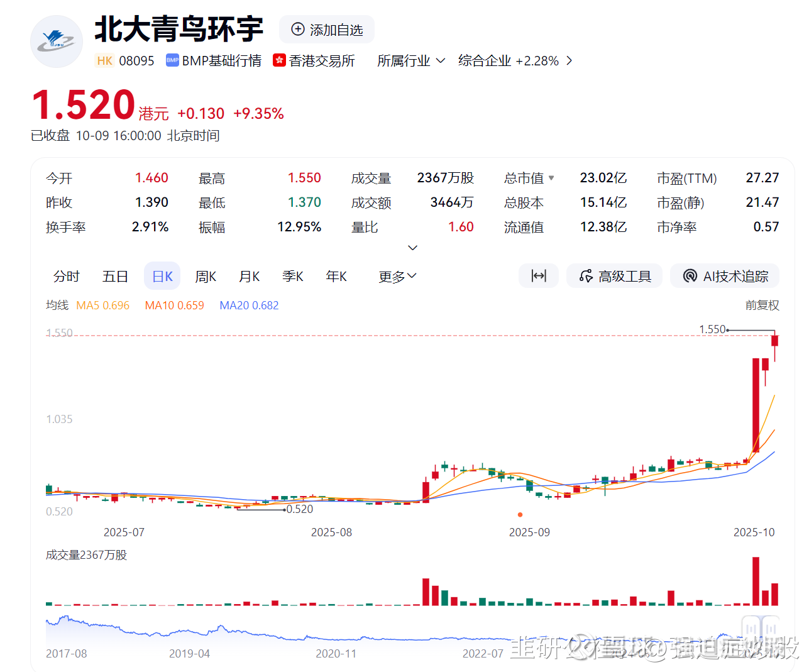Click the 成交量2367万股 volume chart label

(86, 555)
